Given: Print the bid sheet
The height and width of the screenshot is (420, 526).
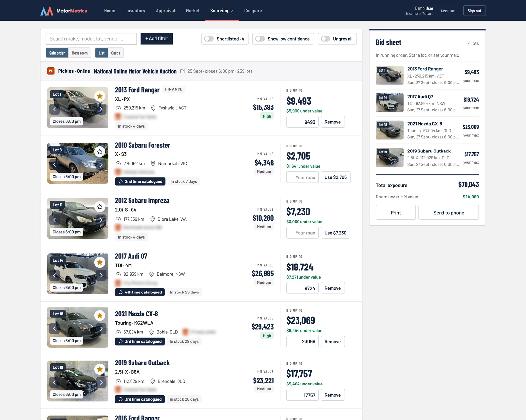Looking at the screenshot, I should pyautogui.click(x=396, y=212).
